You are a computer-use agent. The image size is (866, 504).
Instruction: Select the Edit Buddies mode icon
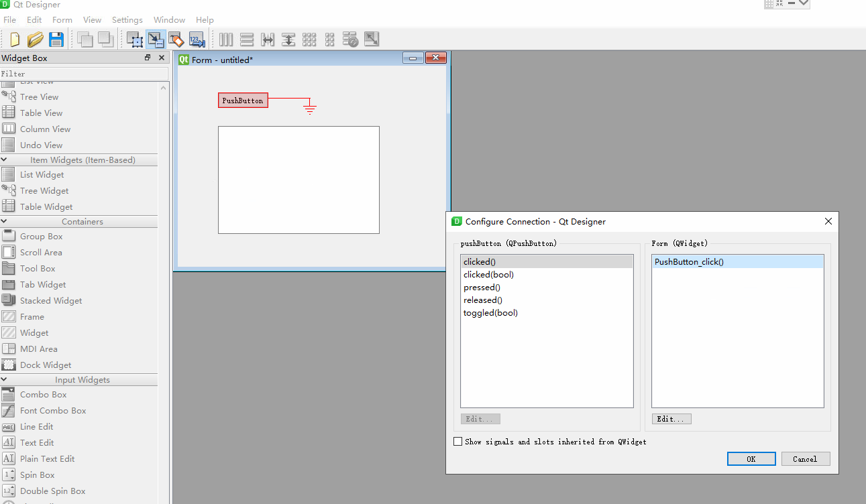[x=176, y=40]
